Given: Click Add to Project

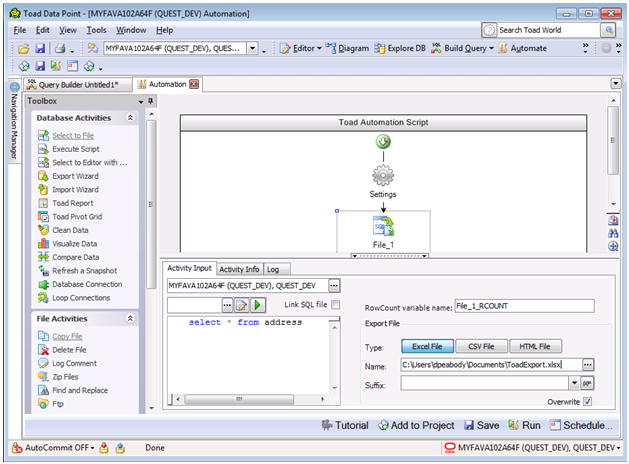Looking at the screenshot, I should click(x=416, y=426).
